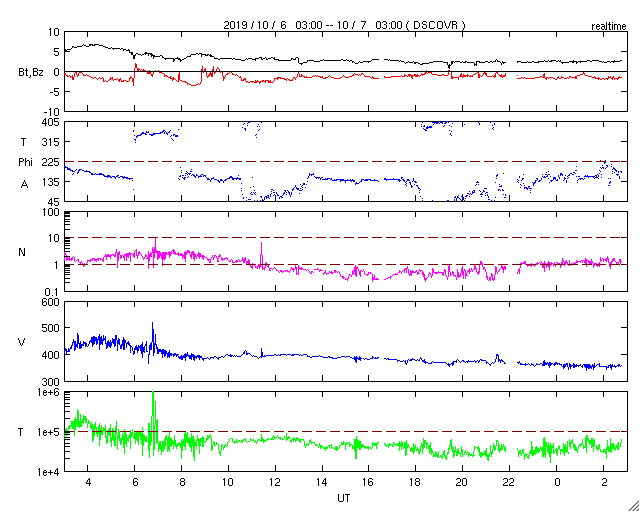640x512 pixels.
Task: Click the 'Bt,Bz' axis label
Action: tap(31, 73)
